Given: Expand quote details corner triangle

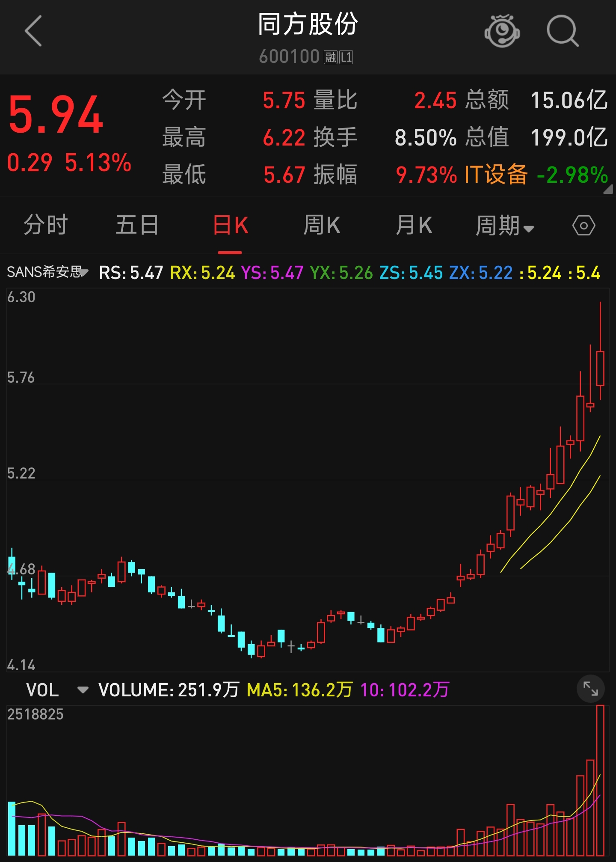Looking at the screenshot, I should point(608,189).
